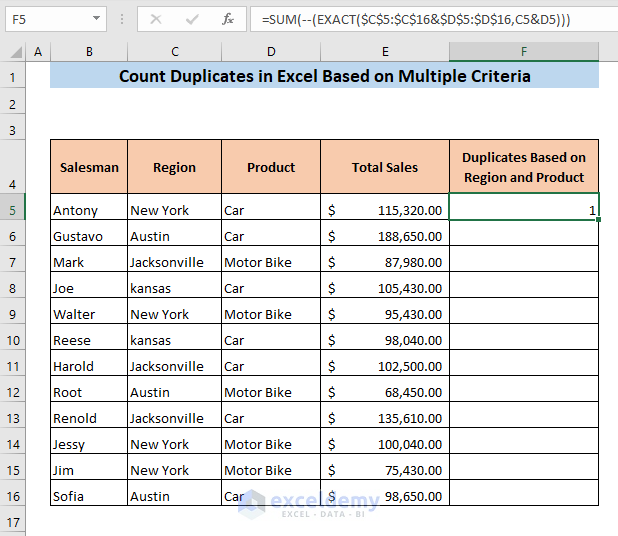Select column A header
This screenshot has height=536, width=618.
click(38, 52)
